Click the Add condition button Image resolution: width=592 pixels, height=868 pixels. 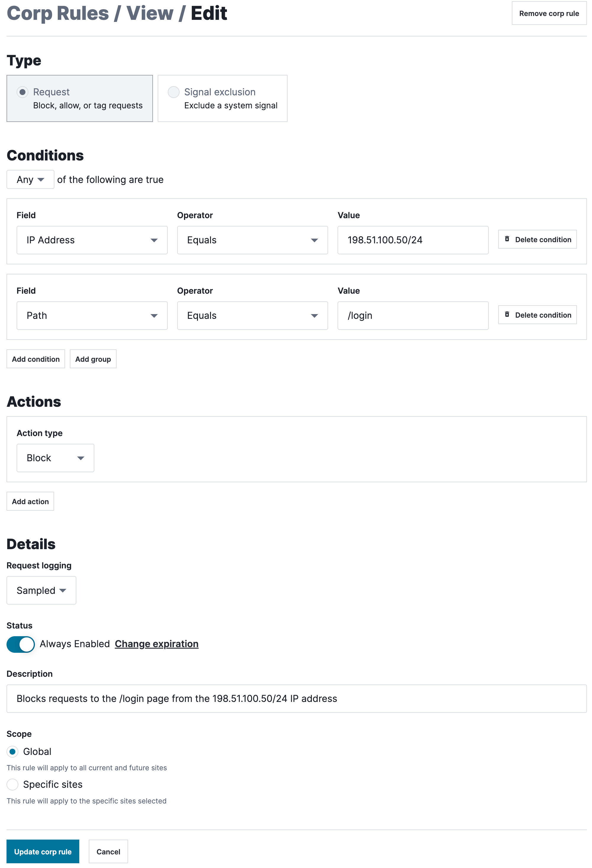pyautogui.click(x=36, y=359)
